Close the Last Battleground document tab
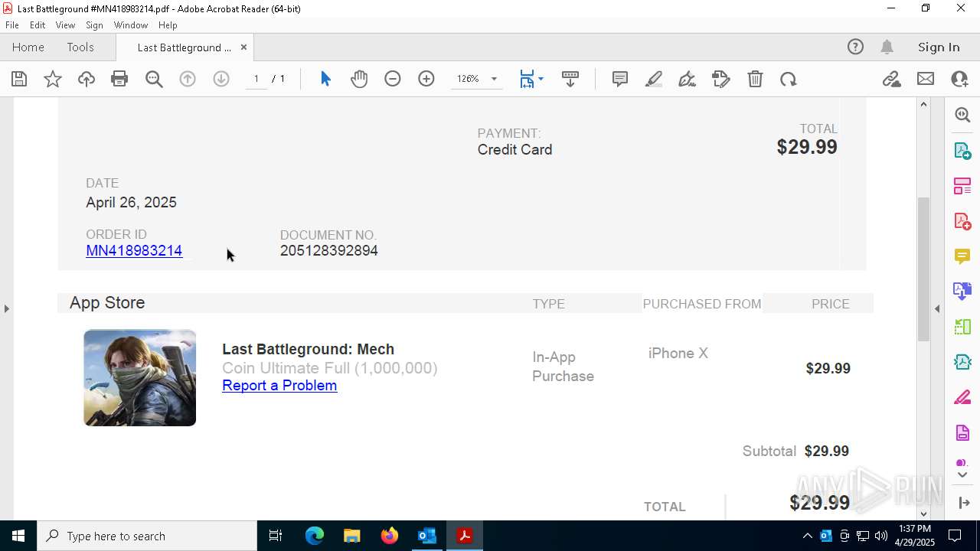 click(x=243, y=47)
